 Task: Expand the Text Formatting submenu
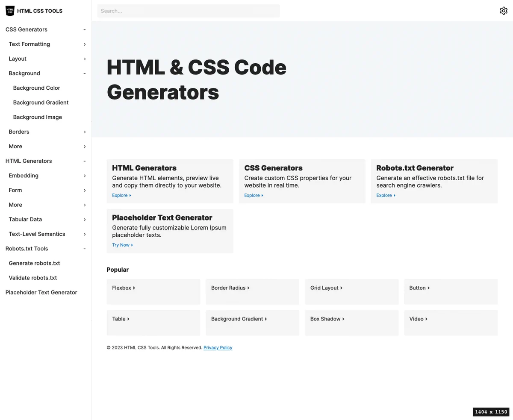(85, 44)
